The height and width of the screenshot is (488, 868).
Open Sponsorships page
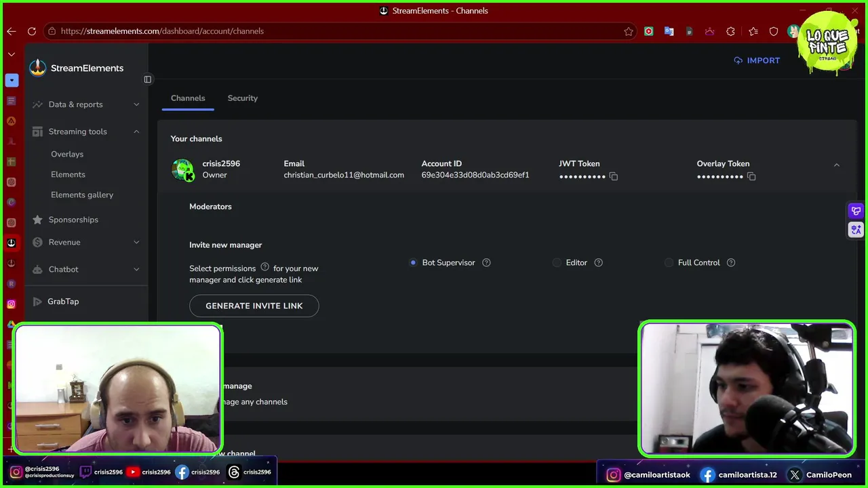click(73, 220)
